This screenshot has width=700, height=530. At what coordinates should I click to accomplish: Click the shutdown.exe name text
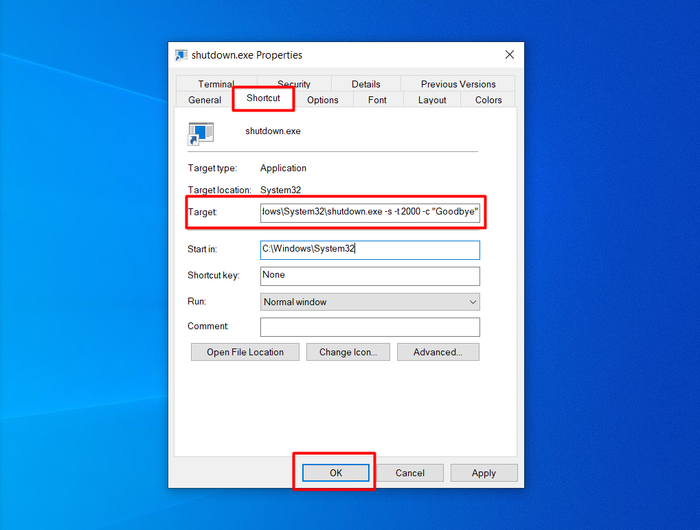pos(273,131)
